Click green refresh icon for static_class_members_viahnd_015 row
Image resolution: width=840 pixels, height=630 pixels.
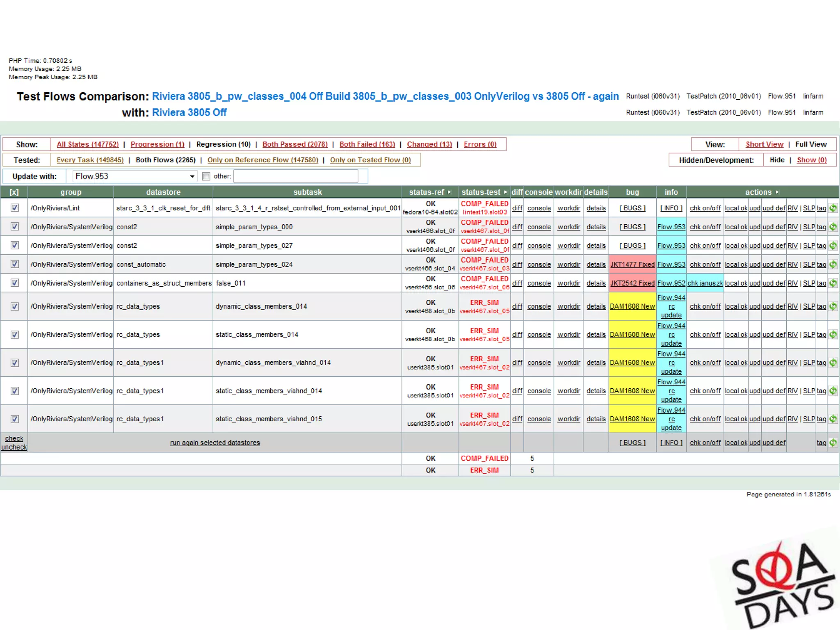(x=833, y=419)
